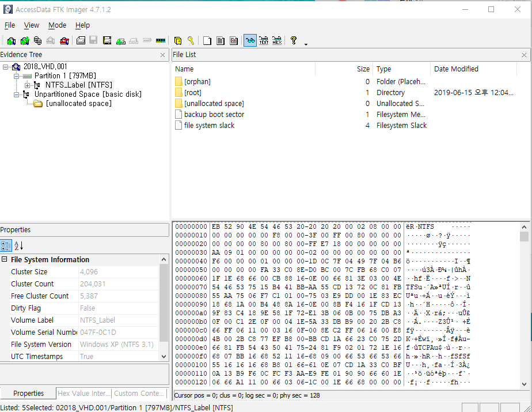
Task: Select the file system slack file
Action: point(210,126)
